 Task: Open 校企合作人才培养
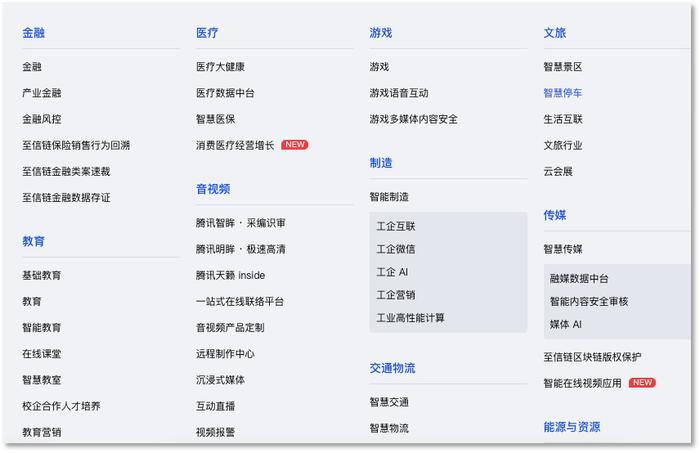(61, 406)
